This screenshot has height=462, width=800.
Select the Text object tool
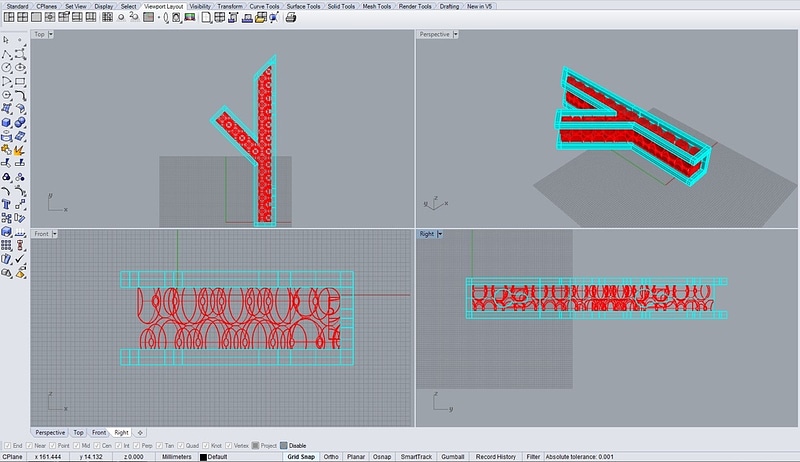point(6,204)
